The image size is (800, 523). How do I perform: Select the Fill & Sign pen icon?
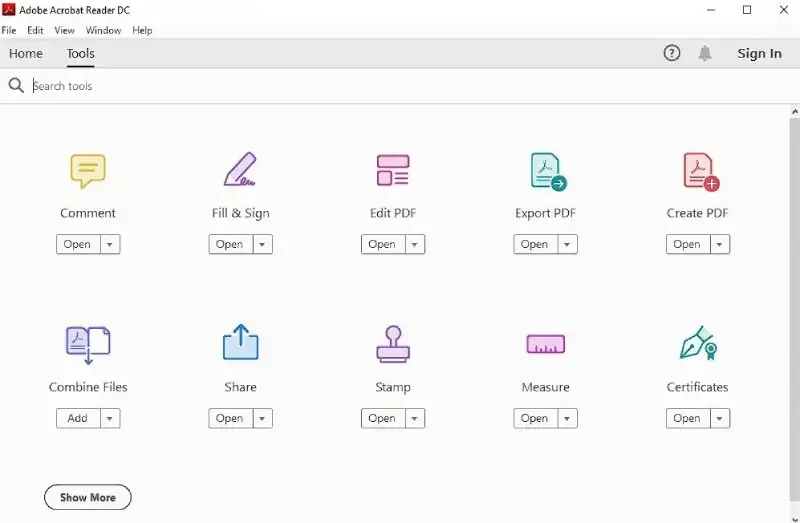coord(240,170)
